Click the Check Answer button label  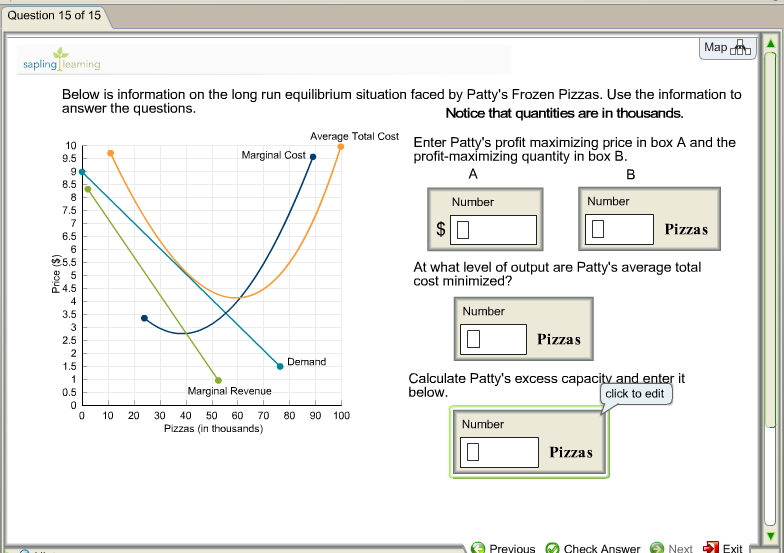tap(601, 548)
